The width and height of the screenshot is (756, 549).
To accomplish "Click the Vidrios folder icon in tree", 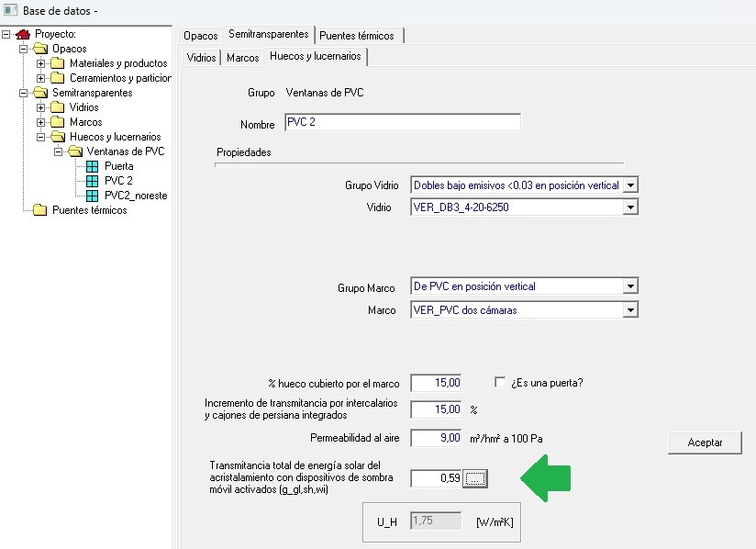I will pos(58,107).
